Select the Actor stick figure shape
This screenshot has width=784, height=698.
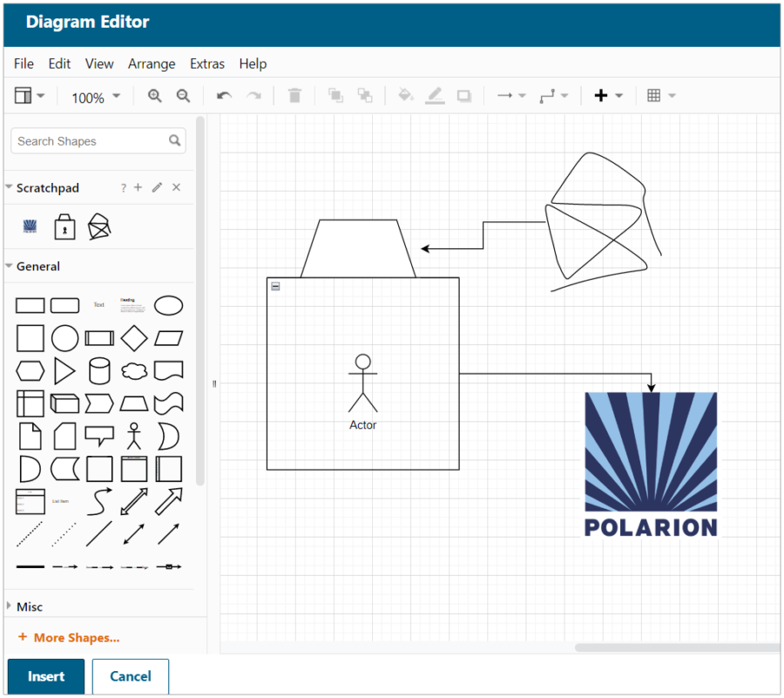point(134,437)
